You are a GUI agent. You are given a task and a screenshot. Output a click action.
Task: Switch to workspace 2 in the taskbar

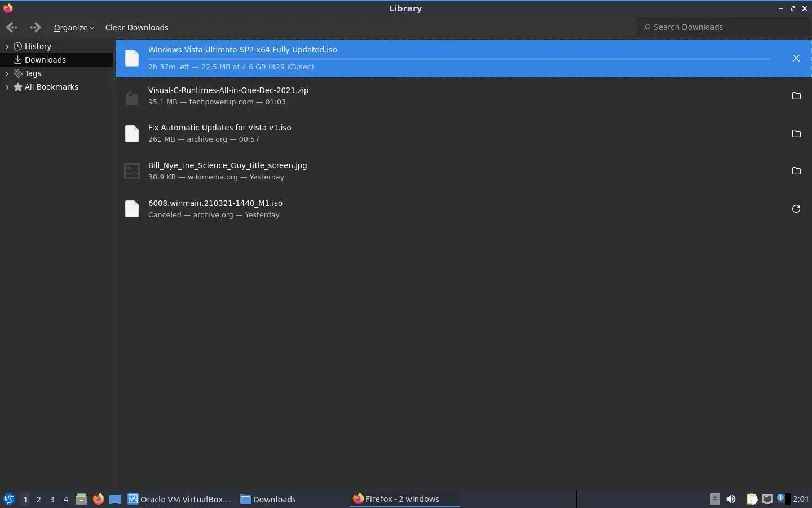tap(38, 499)
